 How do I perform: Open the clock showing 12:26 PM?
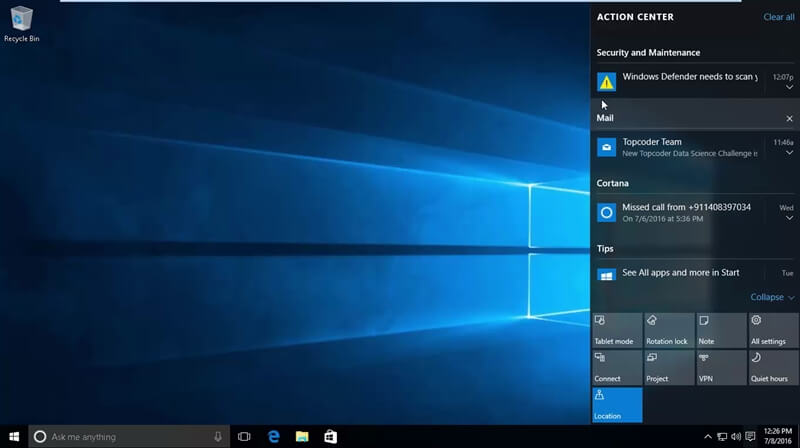778,436
